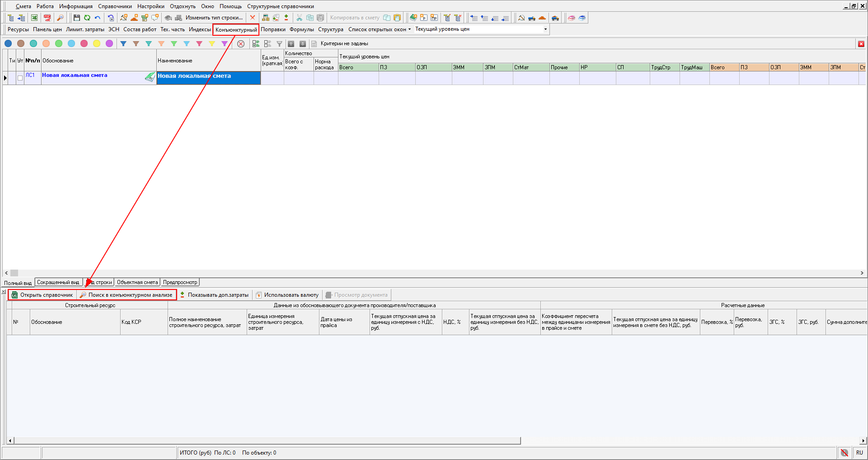The width and height of the screenshot is (868, 460).
Task: Click the red X delete icon
Action: pos(253,18)
